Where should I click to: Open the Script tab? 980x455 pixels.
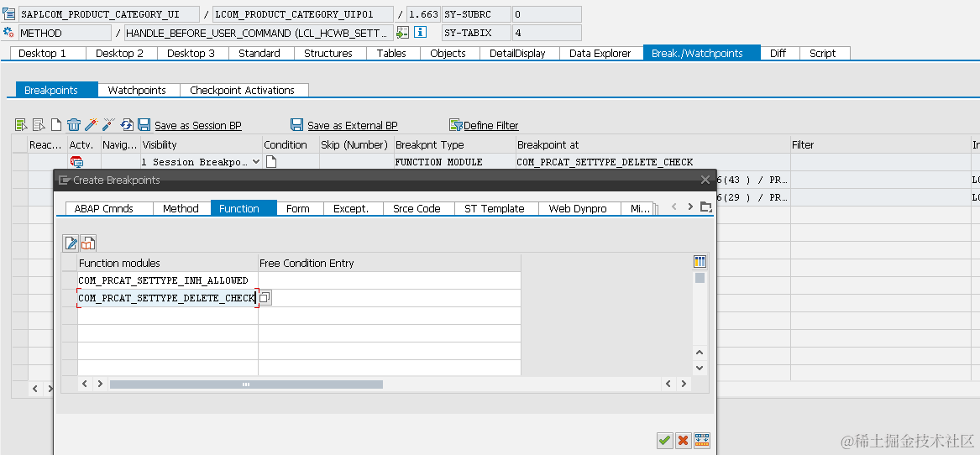(x=822, y=53)
